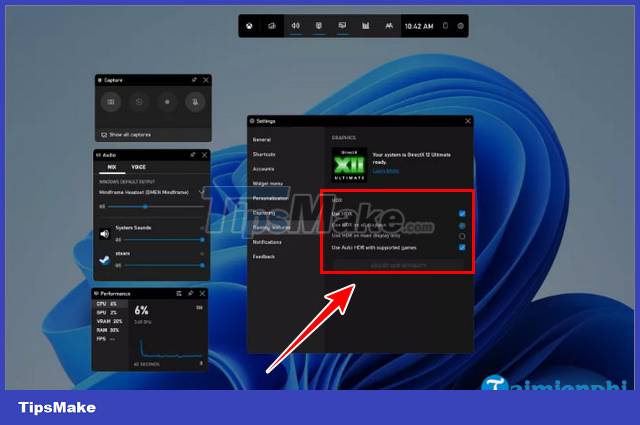Record last 30 seconds in Capture widget
The width and height of the screenshot is (640, 425).
[139, 102]
